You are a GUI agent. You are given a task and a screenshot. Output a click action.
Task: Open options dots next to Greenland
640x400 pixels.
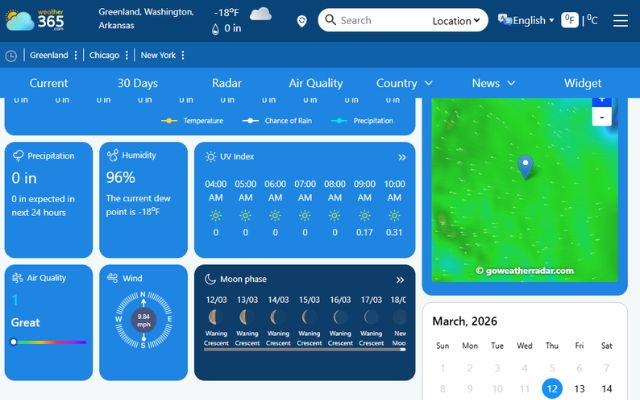tap(76, 55)
